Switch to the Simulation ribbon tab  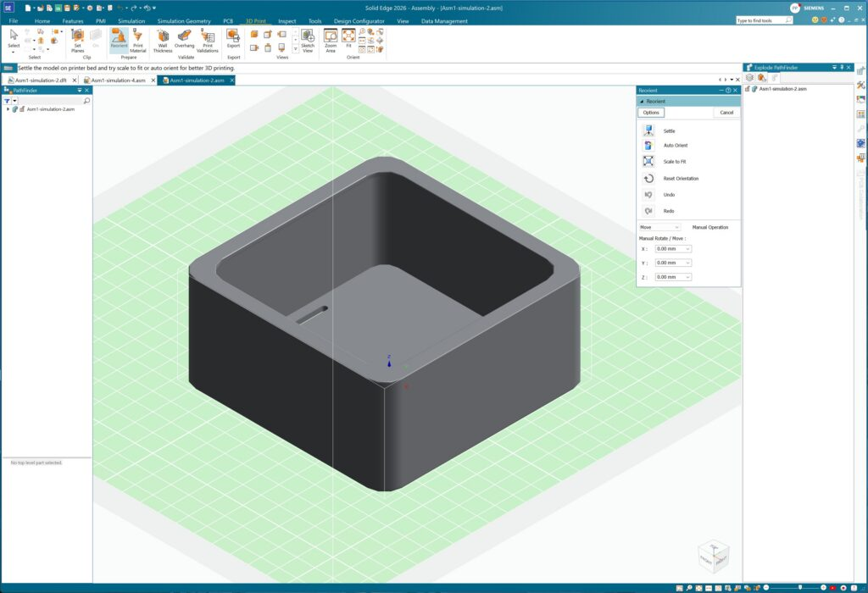tap(131, 21)
